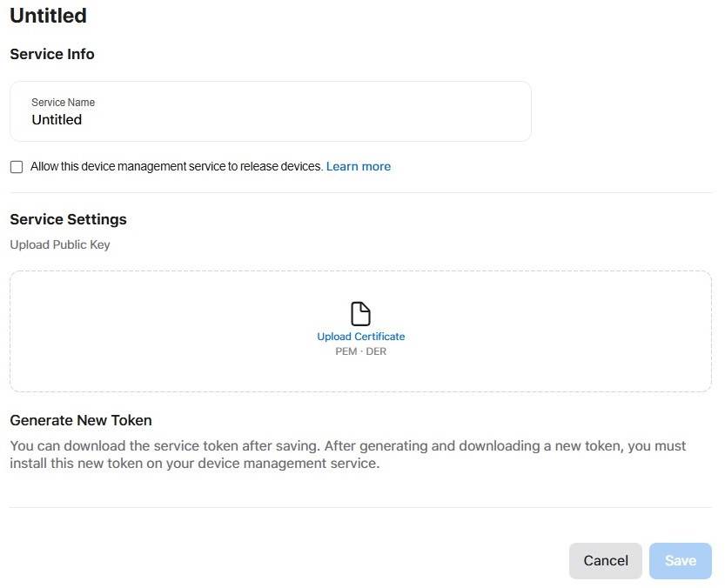
Task: Click the 'Allow this device management service' label
Action: tap(176, 166)
